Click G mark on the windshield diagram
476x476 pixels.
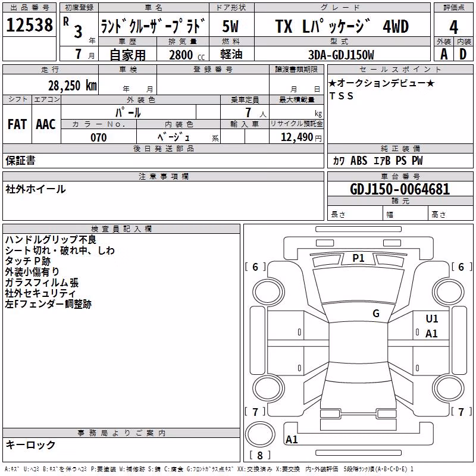point(376,313)
